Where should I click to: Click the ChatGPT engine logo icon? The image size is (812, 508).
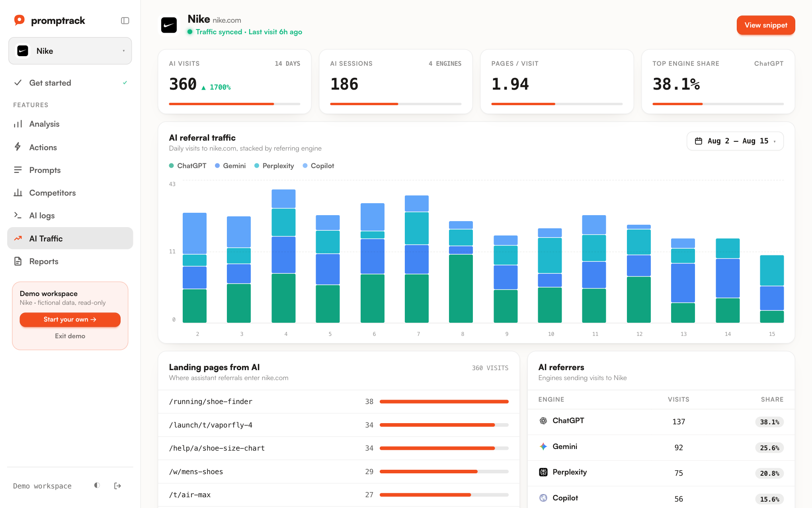[x=543, y=421]
